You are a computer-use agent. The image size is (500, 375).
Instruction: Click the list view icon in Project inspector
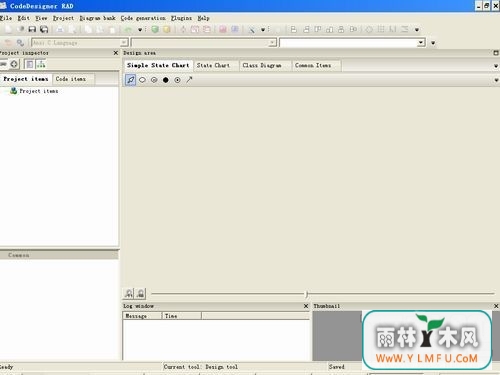(29, 64)
